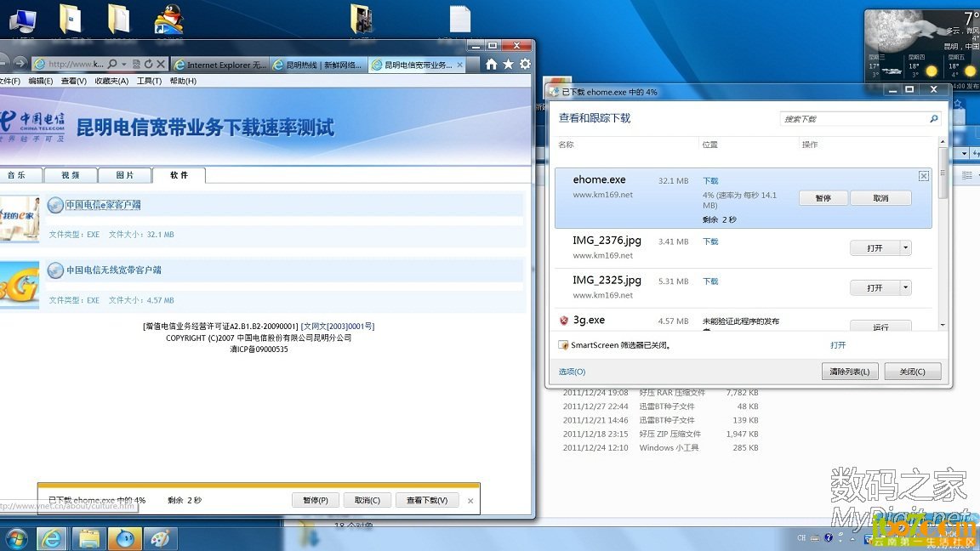The height and width of the screenshot is (551, 980).
Task: Switch to 昆明热线 browser tab
Action: [317, 65]
